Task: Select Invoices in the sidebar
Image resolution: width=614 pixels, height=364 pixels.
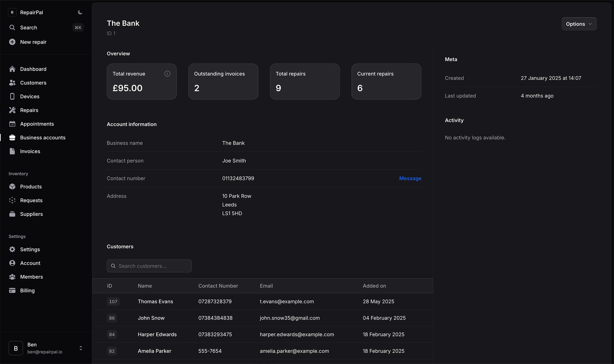Action: click(30, 151)
